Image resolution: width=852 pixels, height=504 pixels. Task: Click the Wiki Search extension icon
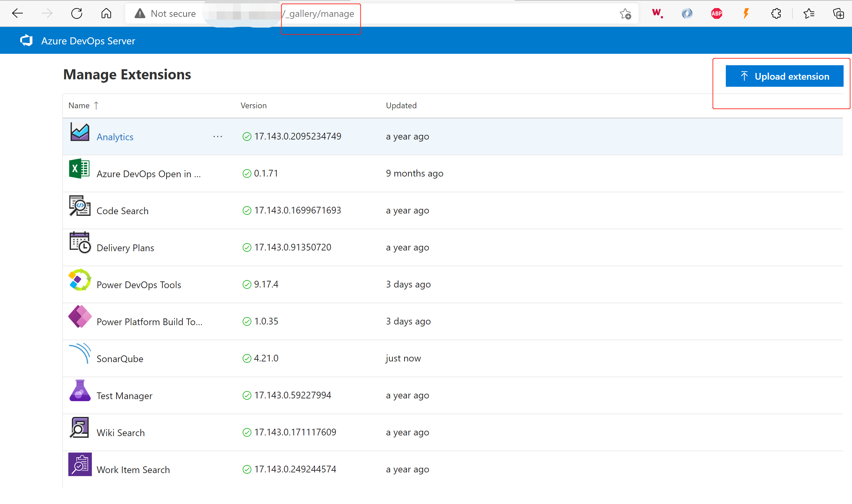click(79, 428)
